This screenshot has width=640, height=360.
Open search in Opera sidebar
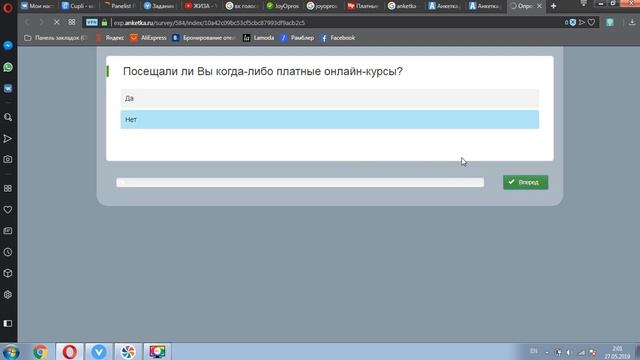coord(8,118)
